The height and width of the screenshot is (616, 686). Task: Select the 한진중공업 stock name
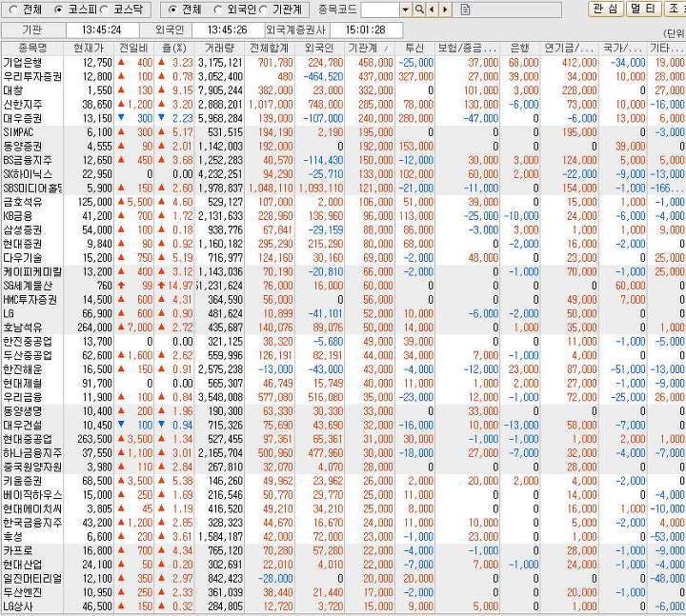(x=27, y=342)
